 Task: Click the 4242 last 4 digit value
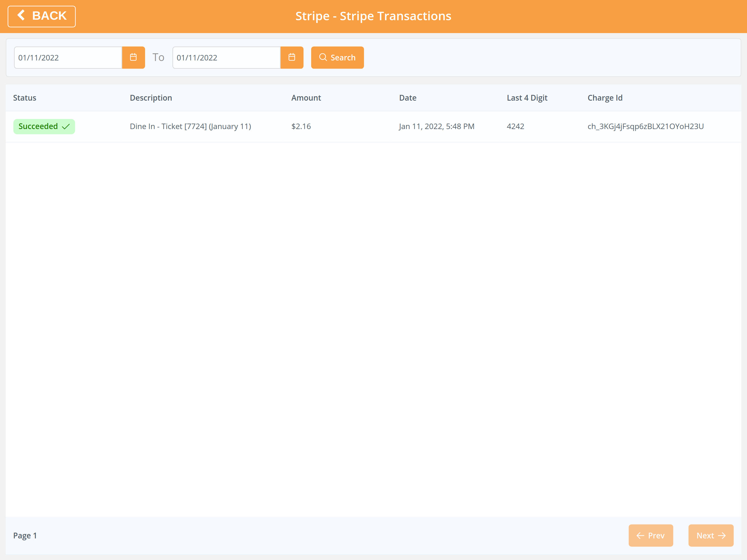tap(515, 126)
